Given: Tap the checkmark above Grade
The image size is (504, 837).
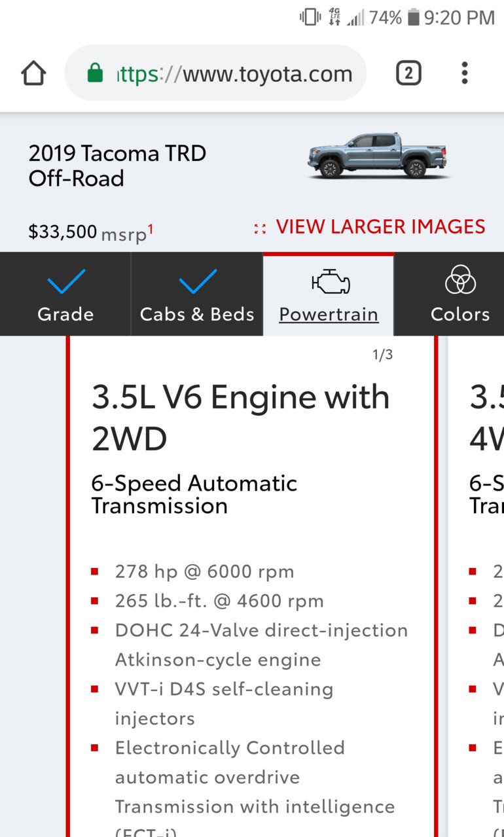Looking at the screenshot, I should tap(66, 281).
